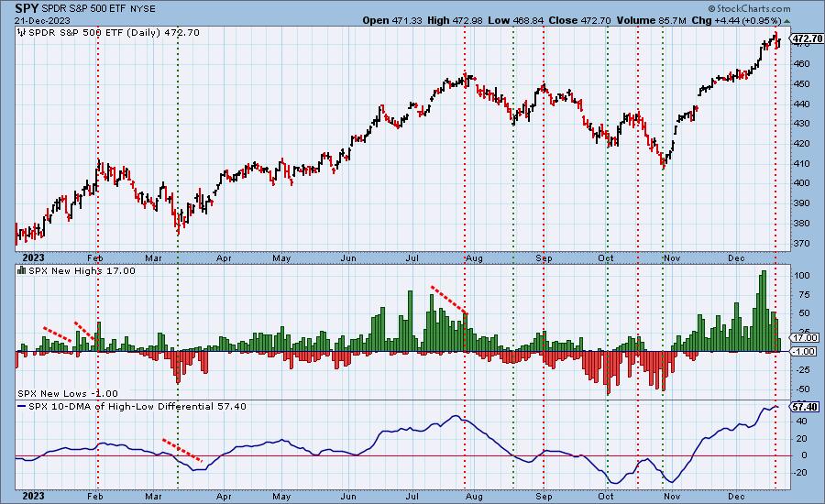Click the SPX New Lows -1.00 legend
This screenshot has height=504, width=825.
pos(68,393)
